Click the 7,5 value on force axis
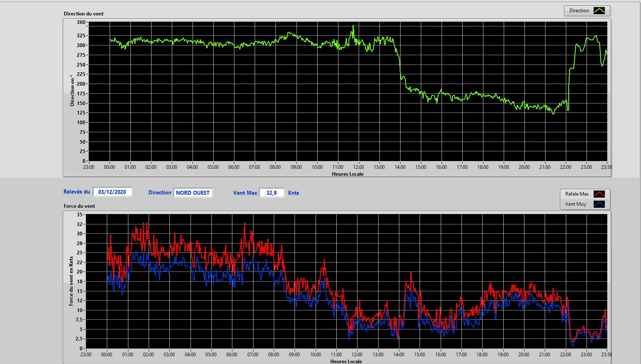Viewport: 641px width, 364px height. coord(79,319)
